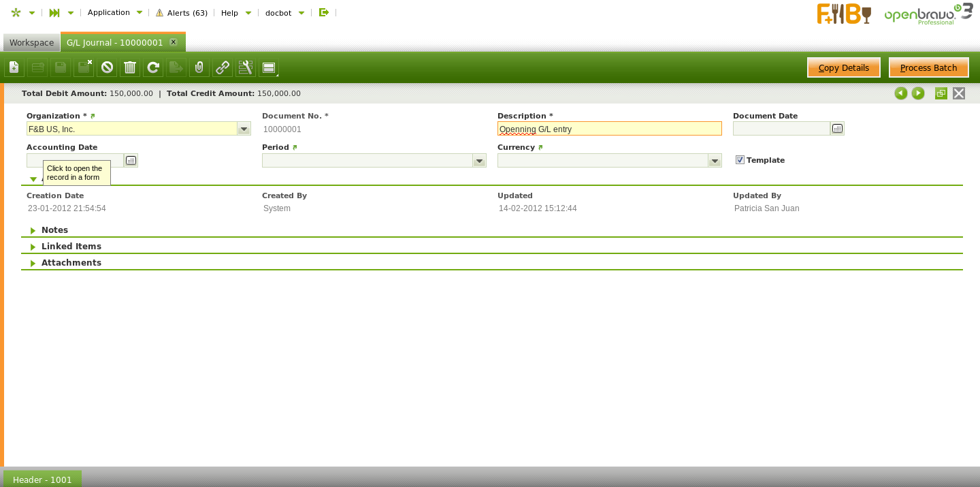Expand the Linked Items section

[x=71, y=247]
